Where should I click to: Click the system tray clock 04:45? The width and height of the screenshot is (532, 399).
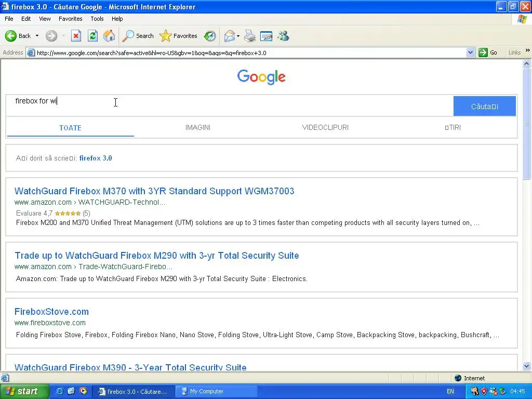(518, 391)
